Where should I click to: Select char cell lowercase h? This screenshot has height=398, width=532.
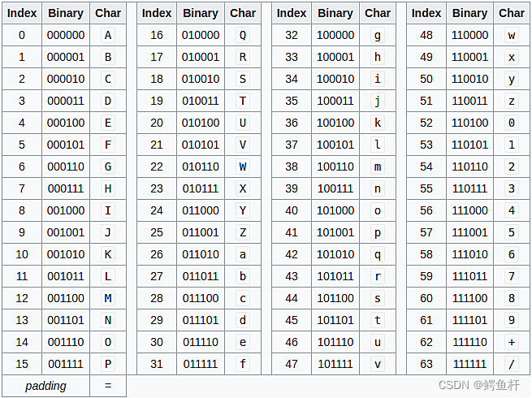[x=378, y=57]
